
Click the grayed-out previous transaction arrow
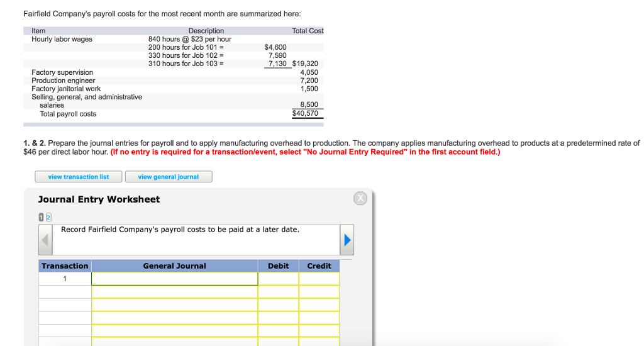pyautogui.click(x=45, y=240)
